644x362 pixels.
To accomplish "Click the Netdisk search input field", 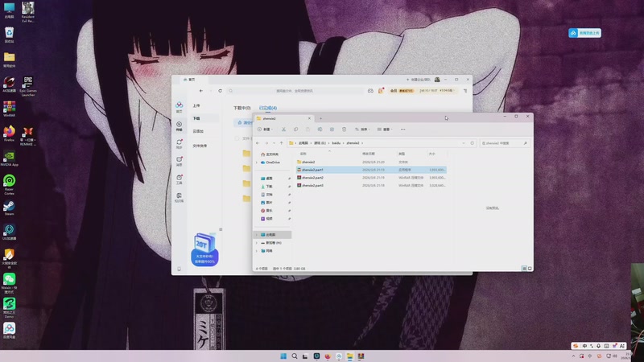I will [x=295, y=91].
